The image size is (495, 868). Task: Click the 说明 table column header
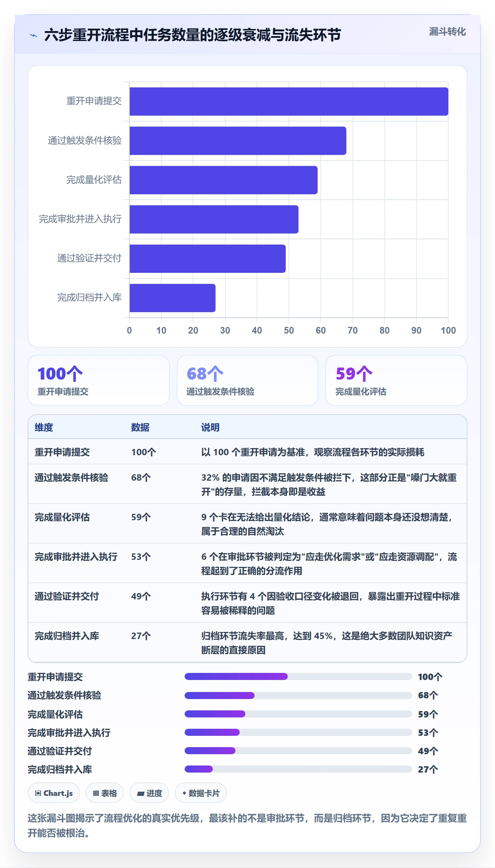coord(210,427)
